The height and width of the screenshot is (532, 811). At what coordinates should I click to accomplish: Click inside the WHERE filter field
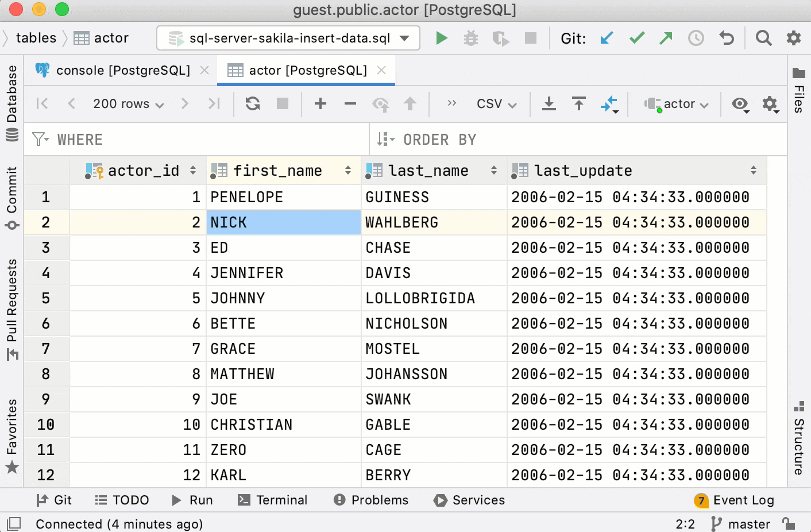coord(172,139)
